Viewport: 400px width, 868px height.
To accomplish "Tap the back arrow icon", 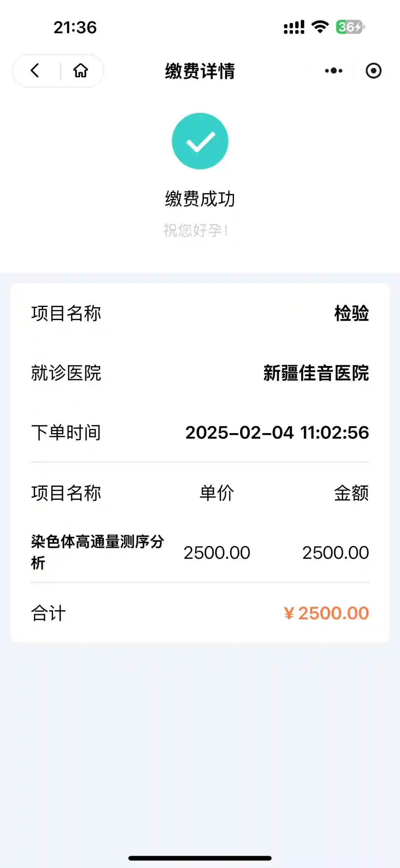I will click(35, 70).
